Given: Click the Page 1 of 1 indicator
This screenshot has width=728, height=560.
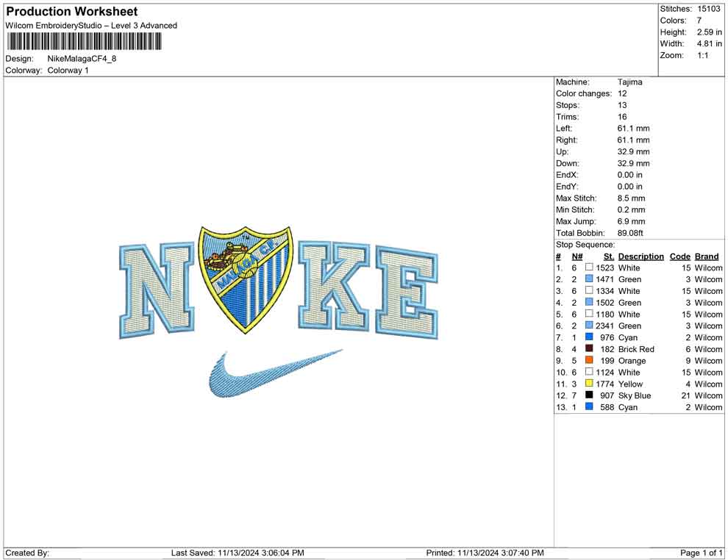Looking at the screenshot, I should (x=701, y=553).
